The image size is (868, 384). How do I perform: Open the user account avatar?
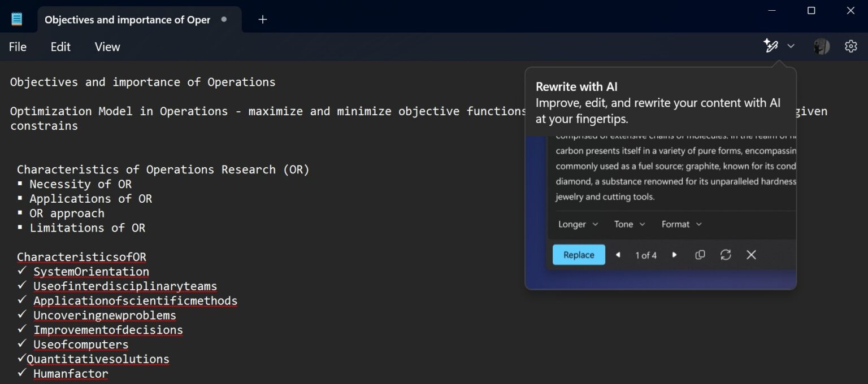coord(821,46)
